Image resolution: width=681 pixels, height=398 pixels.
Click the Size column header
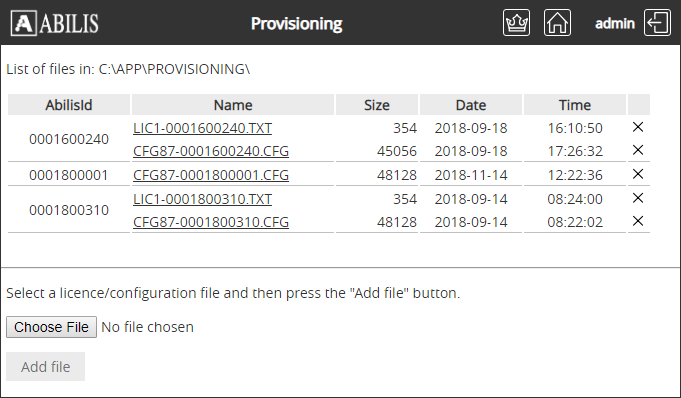(377, 105)
